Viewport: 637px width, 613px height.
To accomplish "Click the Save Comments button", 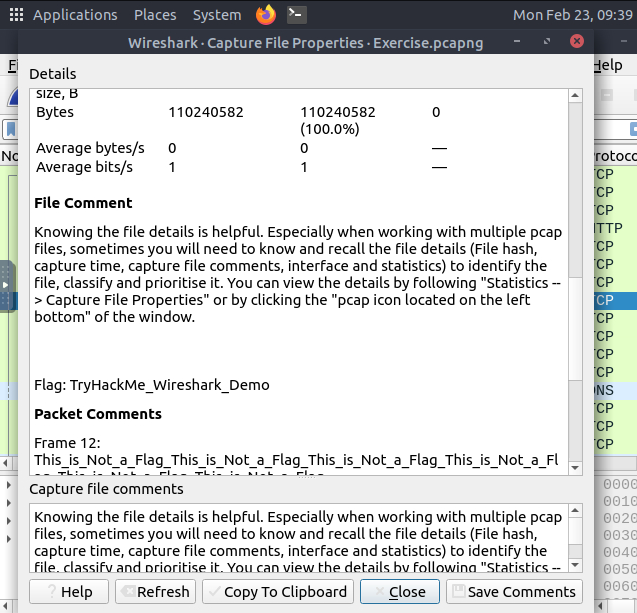I will coord(514,591).
